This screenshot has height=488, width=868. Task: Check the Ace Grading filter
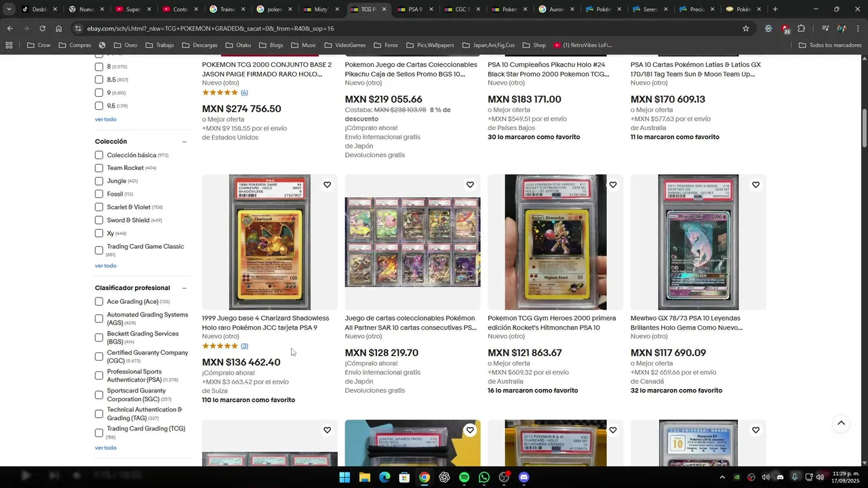pyautogui.click(x=99, y=302)
